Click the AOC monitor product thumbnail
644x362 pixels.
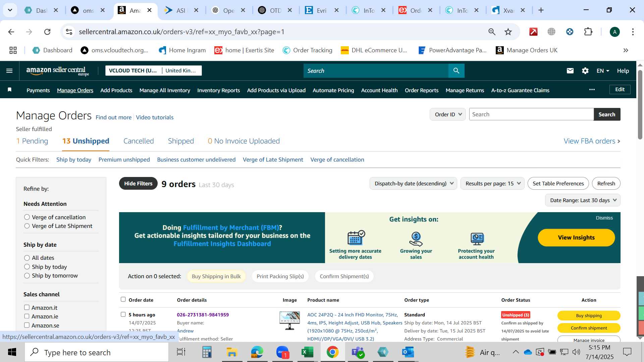(x=289, y=321)
